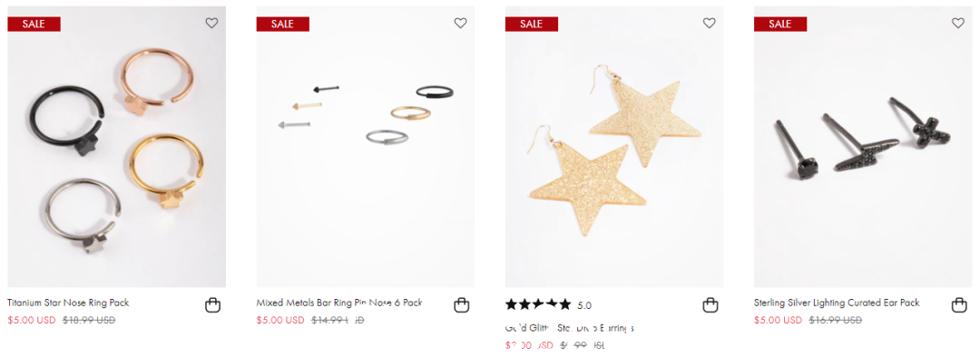View the gold glitter star earrings image
Screen dimensions: 980x358
click(614, 147)
